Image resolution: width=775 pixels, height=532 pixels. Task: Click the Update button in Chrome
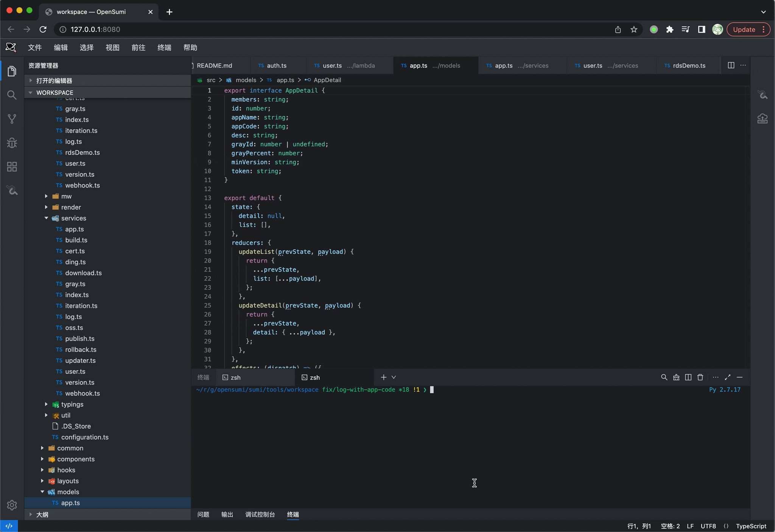pos(749,29)
